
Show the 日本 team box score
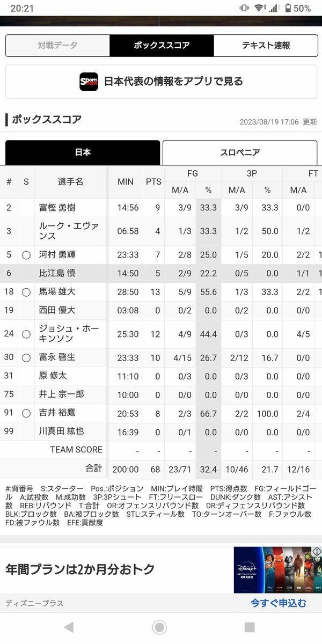83,152
